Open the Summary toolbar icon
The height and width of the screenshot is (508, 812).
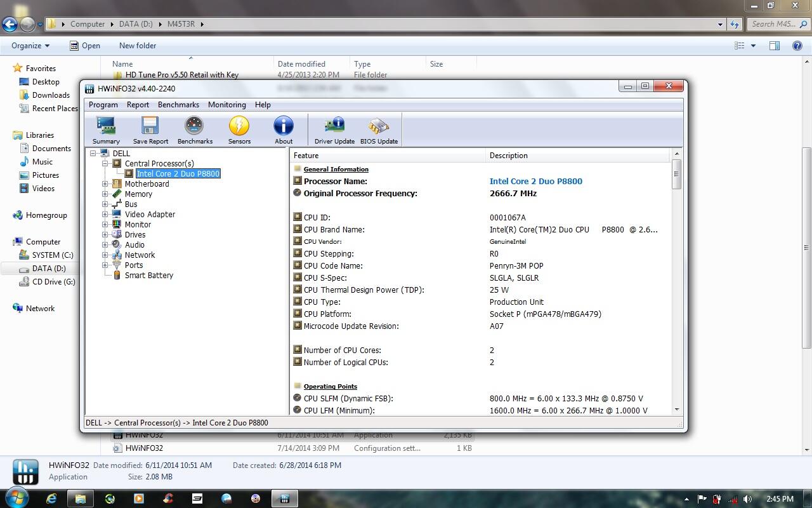tap(106, 130)
